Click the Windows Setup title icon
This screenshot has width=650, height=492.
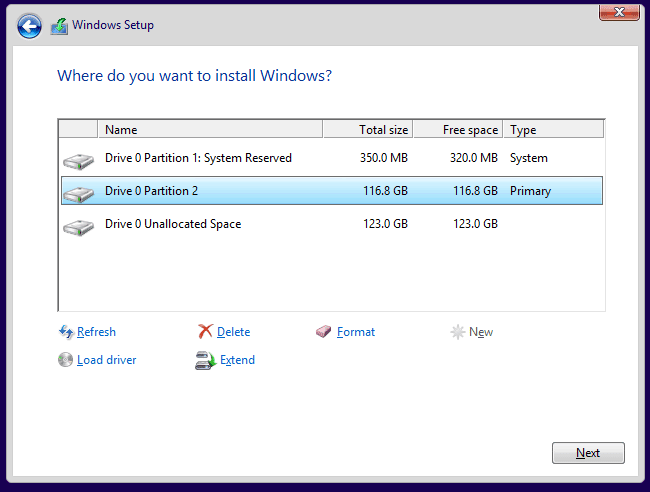click(59, 25)
